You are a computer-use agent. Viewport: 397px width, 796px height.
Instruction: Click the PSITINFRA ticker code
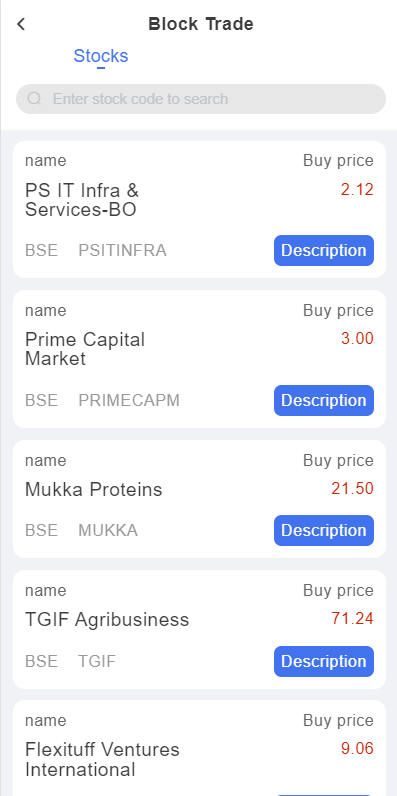pyautogui.click(x=122, y=250)
